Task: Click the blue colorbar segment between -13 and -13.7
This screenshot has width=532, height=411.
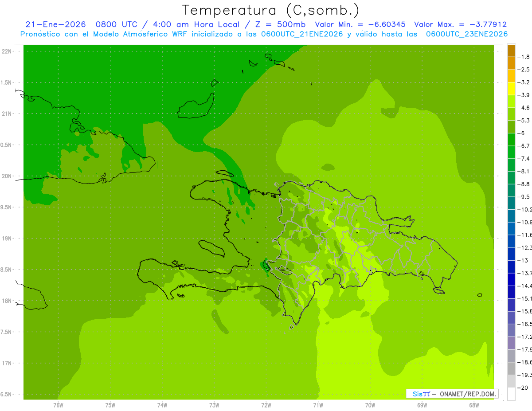Action: pyautogui.click(x=511, y=267)
